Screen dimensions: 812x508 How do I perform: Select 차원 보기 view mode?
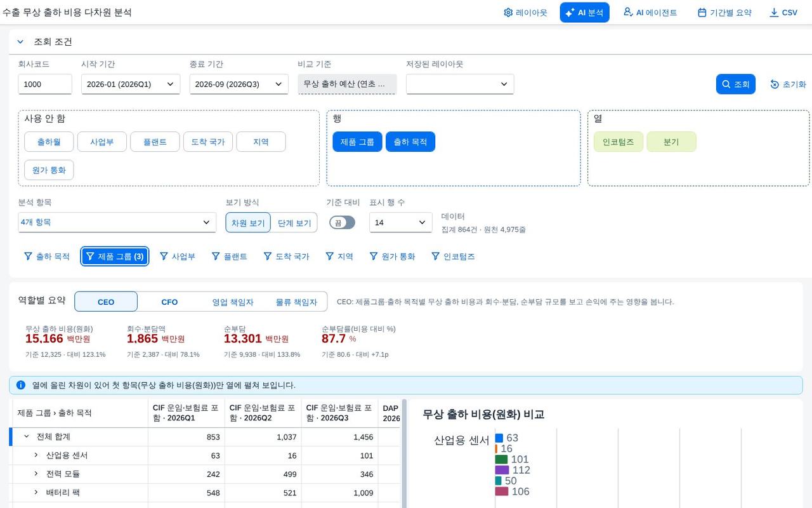[x=248, y=223]
